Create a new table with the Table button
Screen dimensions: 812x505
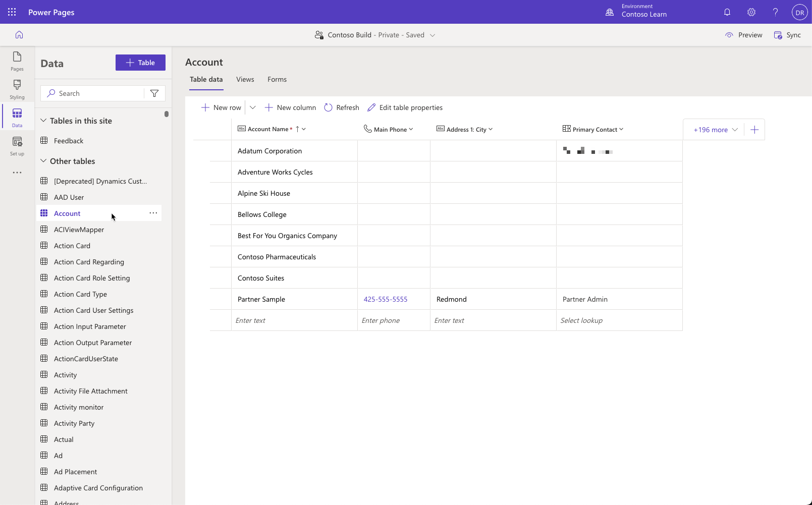pyautogui.click(x=140, y=62)
